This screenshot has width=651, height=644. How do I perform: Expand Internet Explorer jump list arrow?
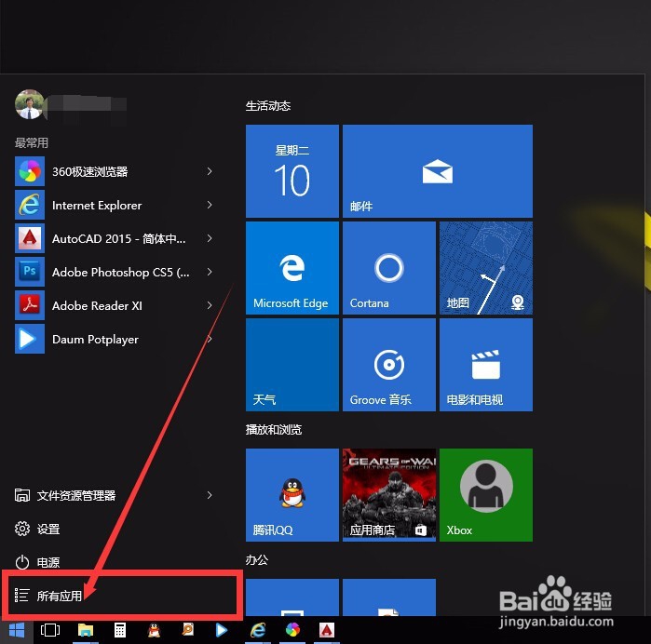210,205
